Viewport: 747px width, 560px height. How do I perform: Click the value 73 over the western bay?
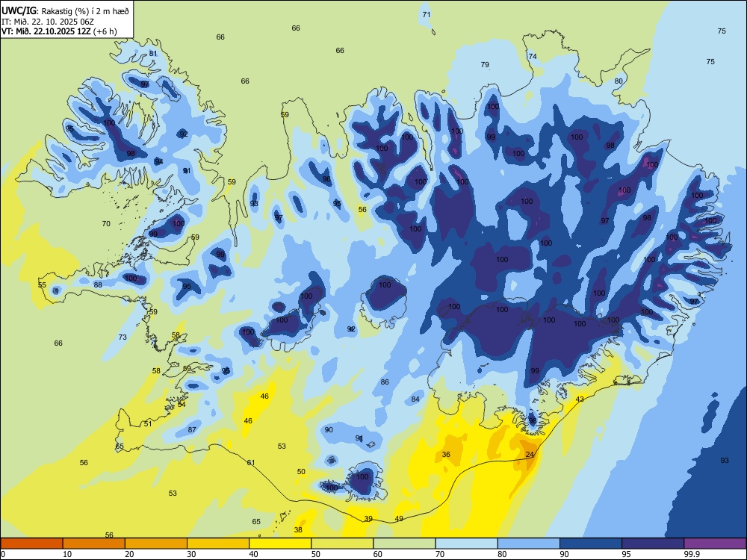coord(123,337)
